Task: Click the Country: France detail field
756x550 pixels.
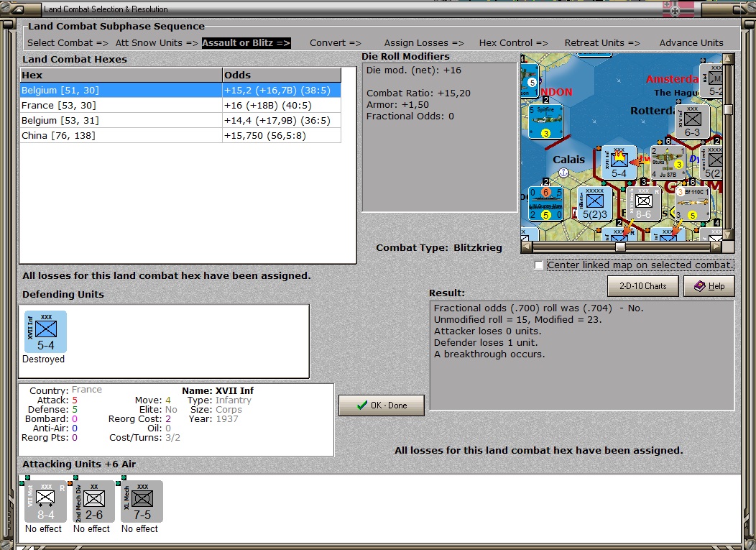Action: click(65, 390)
